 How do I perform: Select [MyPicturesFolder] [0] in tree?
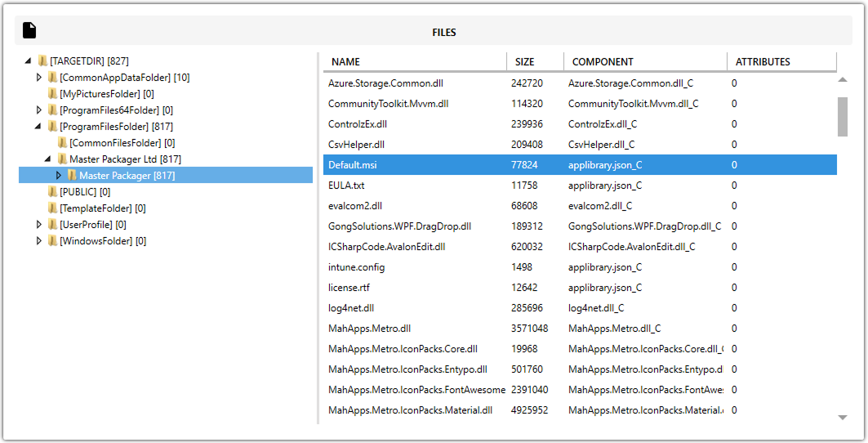[x=107, y=94]
